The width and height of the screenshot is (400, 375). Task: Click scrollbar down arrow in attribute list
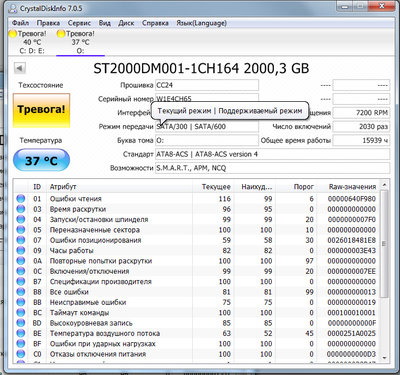click(x=384, y=358)
